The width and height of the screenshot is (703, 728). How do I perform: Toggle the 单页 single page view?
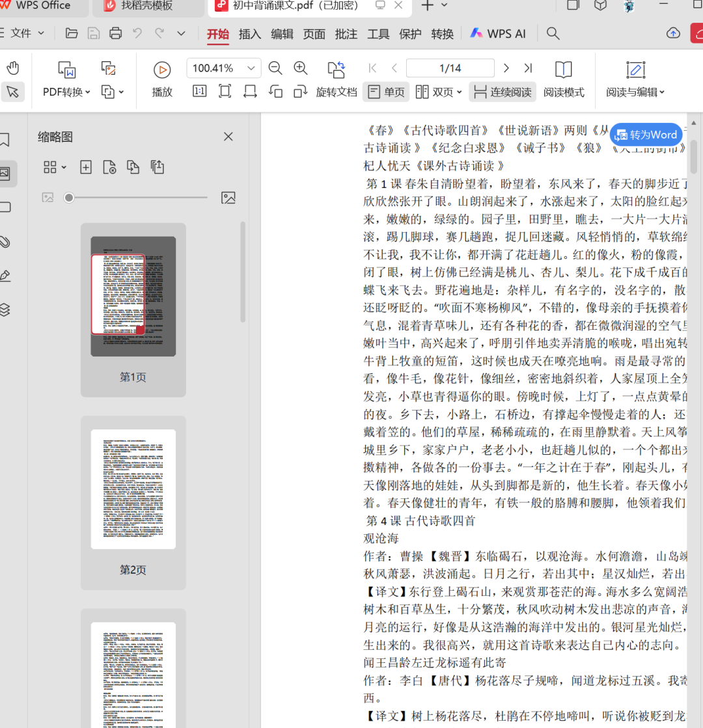(386, 92)
